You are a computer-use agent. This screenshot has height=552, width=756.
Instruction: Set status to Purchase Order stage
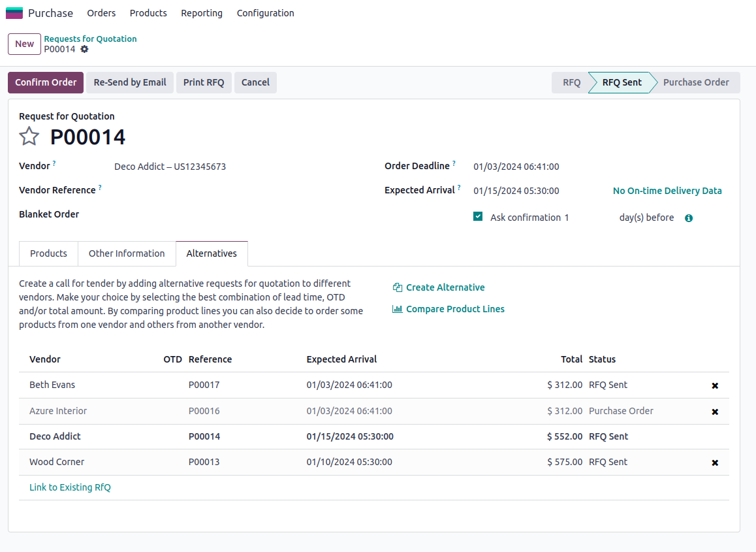pos(695,82)
